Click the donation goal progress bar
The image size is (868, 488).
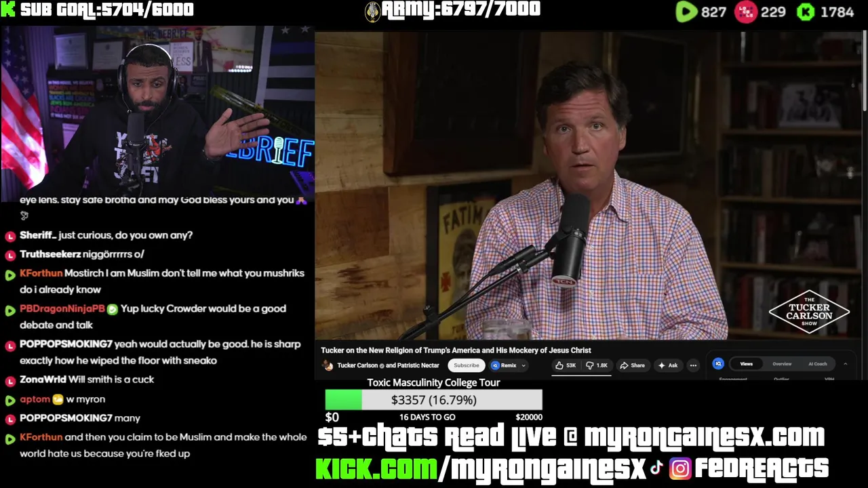(x=433, y=400)
